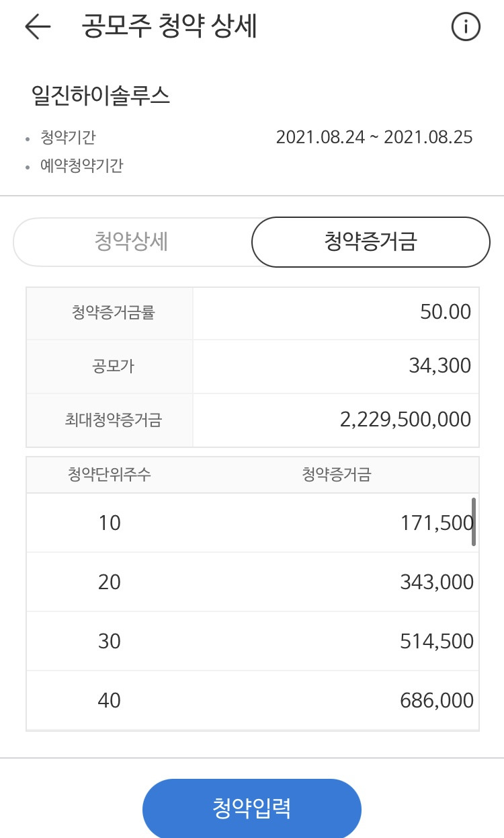This screenshot has width=504, height=838.
Task: Tap the 171,500 deposit amount
Action: click(436, 523)
